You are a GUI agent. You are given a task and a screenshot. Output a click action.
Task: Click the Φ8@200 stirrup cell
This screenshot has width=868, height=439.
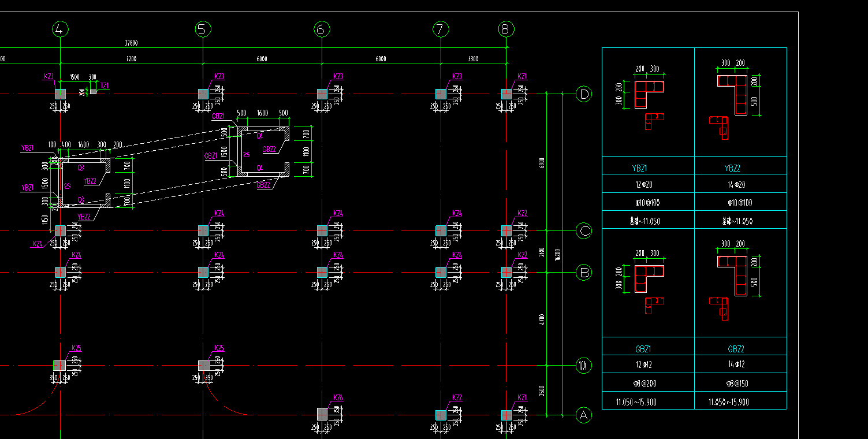click(x=648, y=383)
